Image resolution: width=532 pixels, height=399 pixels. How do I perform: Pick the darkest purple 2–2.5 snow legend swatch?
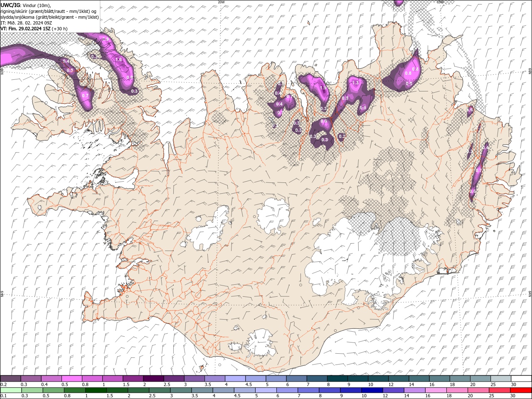(x=153, y=379)
